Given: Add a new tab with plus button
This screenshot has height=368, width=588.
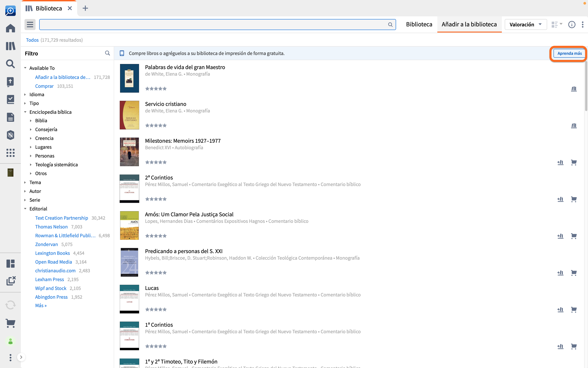Looking at the screenshot, I should pos(85,8).
